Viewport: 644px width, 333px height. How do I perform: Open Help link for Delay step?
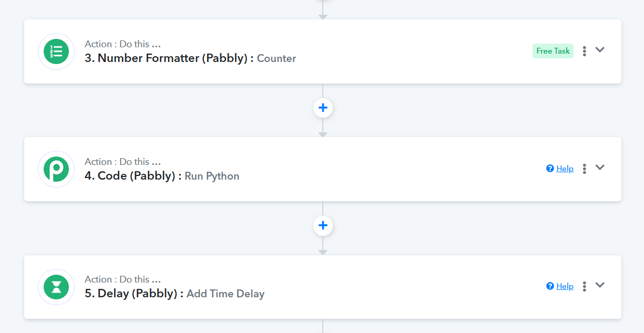[565, 286]
